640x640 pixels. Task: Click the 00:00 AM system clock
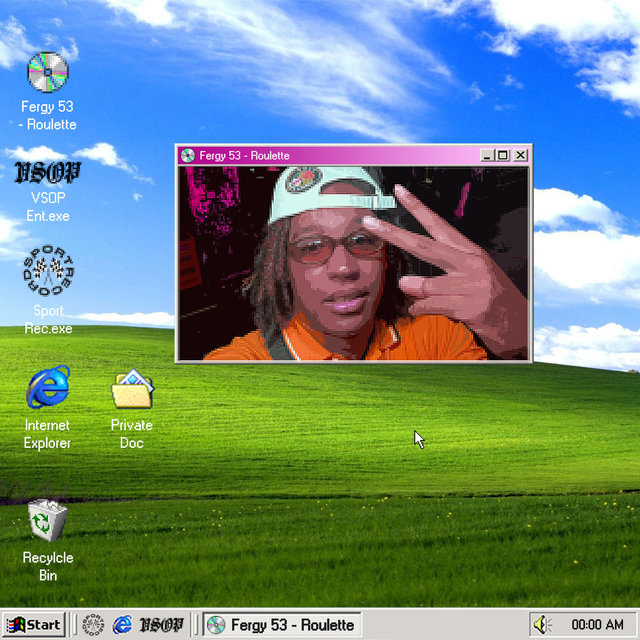[597, 624]
